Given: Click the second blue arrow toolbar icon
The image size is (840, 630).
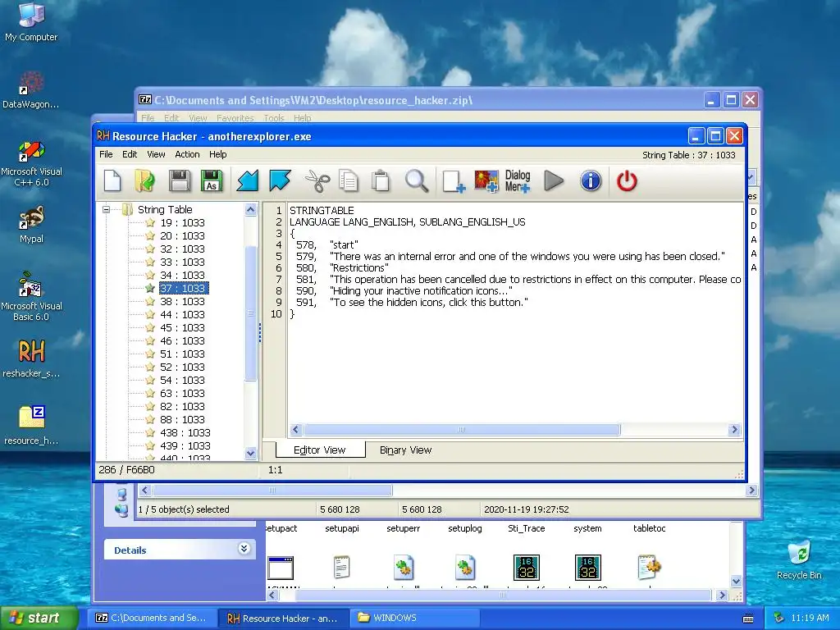Looking at the screenshot, I should pos(280,181).
